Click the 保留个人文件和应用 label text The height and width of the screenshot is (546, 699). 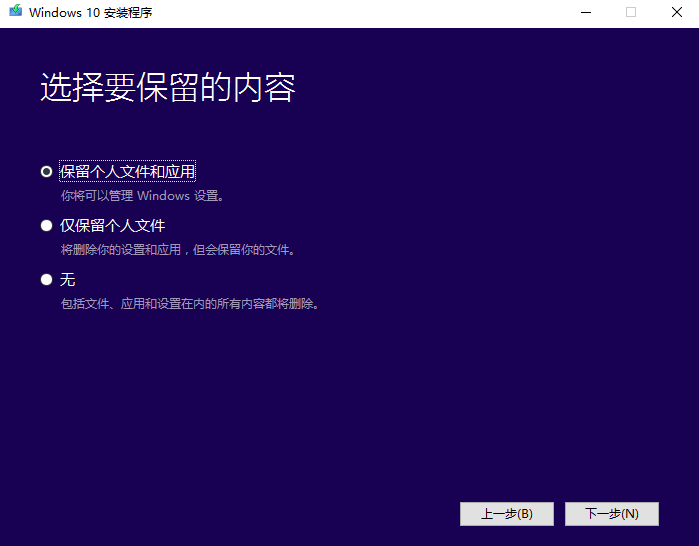(127, 171)
